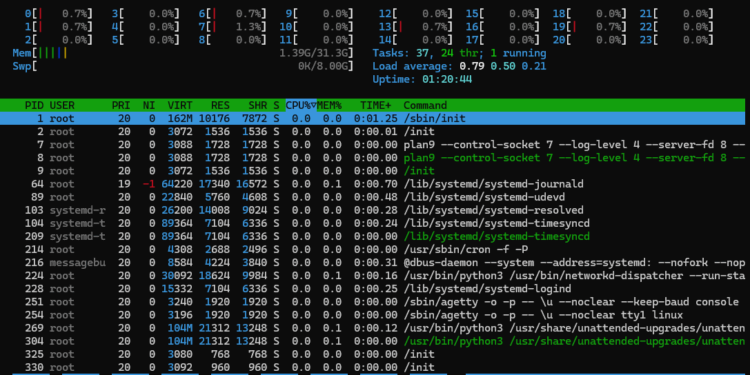Click the CPU 23 usage meter

pyautogui.click(x=676, y=40)
